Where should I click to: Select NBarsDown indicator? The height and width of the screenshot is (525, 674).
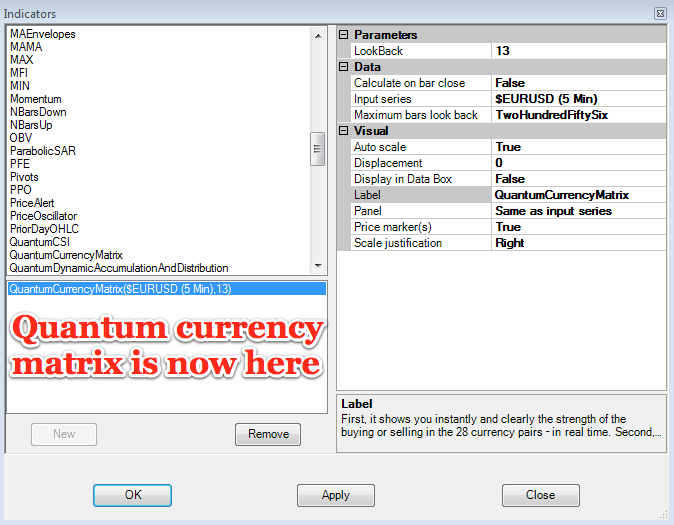pyautogui.click(x=38, y=112)
